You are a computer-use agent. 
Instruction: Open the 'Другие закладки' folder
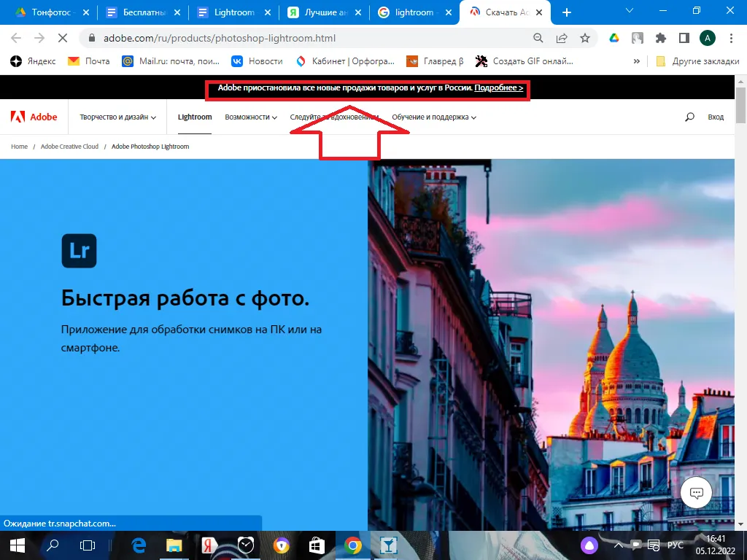[x=697, y=61]
